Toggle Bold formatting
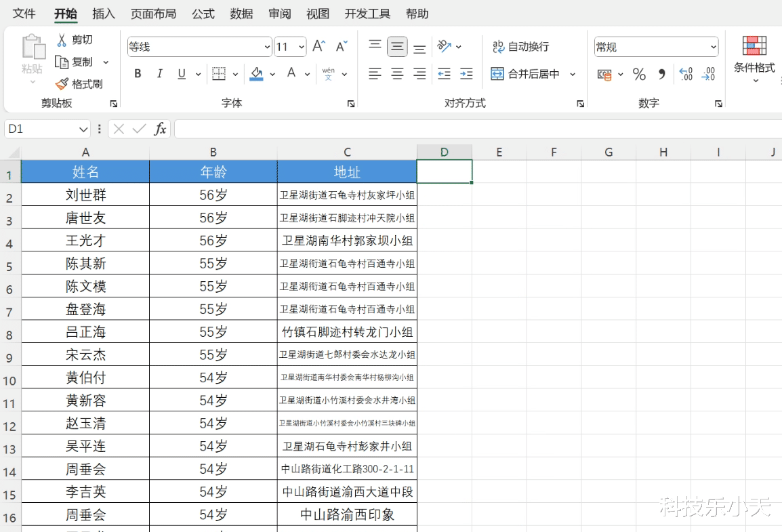The image size is (782, 532). pos(138,75)
